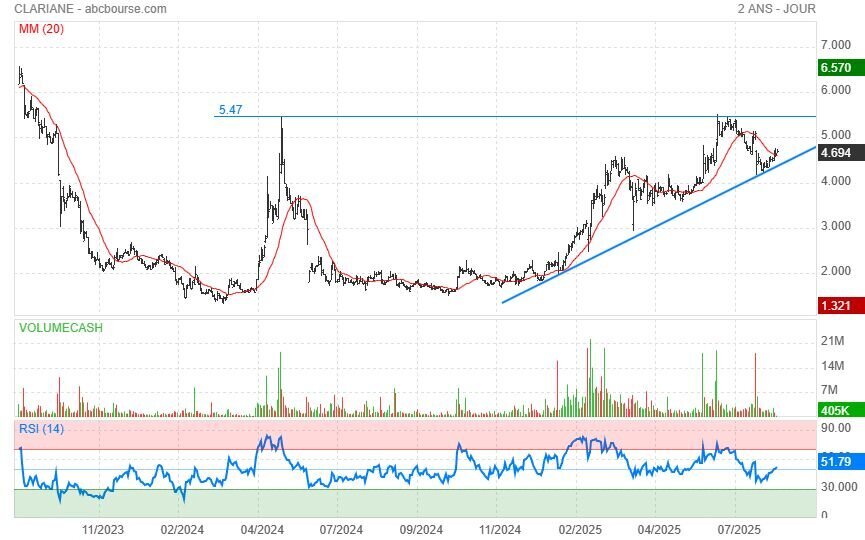Select the VOLUMECASH panel label
This screenshot has width=865, height=540.
tap(59, 327)
